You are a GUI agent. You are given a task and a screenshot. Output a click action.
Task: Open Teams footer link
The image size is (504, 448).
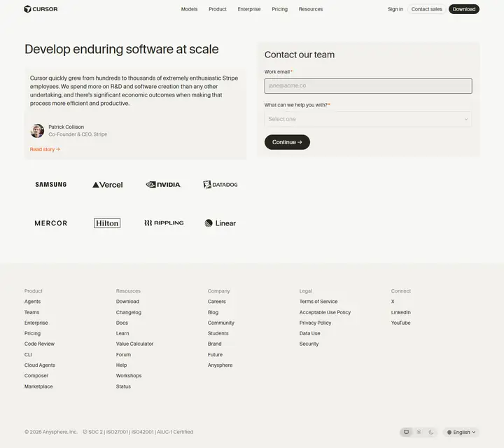(31, 312)
